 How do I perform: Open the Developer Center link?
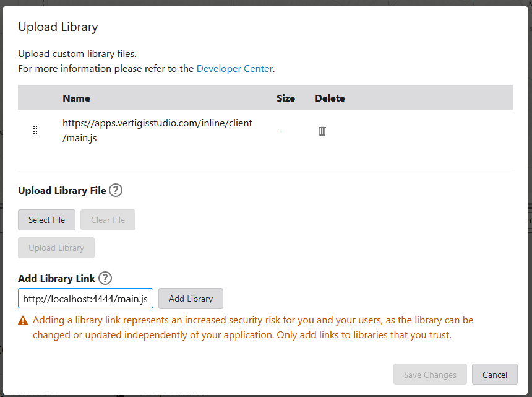click(x=234, y=69)
